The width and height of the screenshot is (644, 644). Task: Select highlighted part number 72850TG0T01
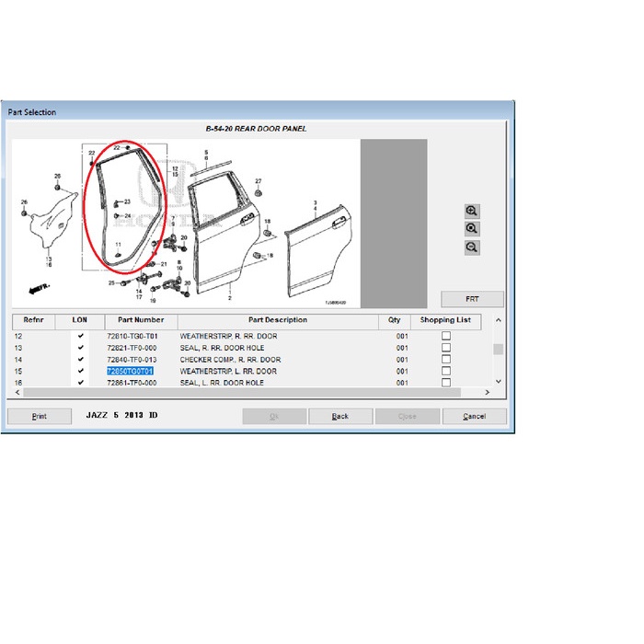click(130, 371)
